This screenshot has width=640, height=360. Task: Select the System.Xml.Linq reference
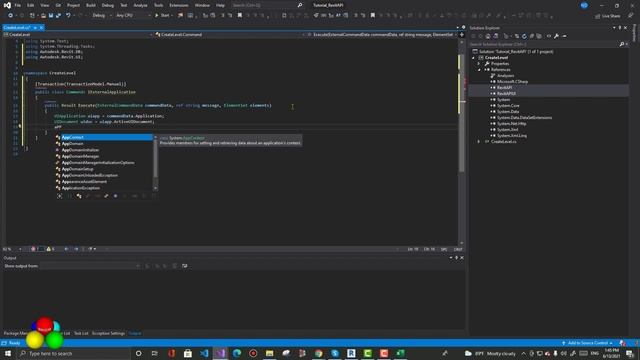coord(511,136)
